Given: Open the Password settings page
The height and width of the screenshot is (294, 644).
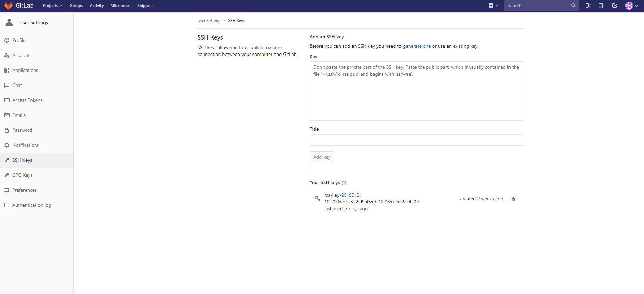Looking at the screenshot, I should click(37, 130).
